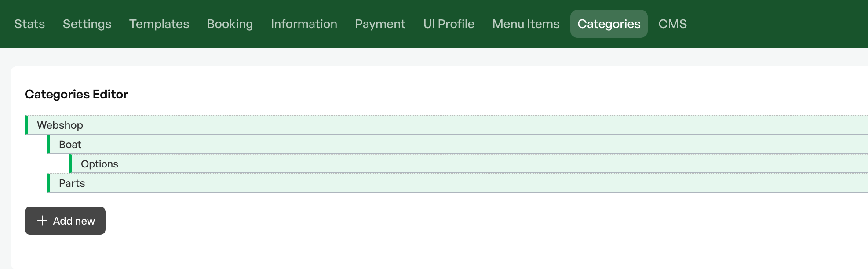Select the active Categories tab
The image size is (868, 269).
point(609,24)
